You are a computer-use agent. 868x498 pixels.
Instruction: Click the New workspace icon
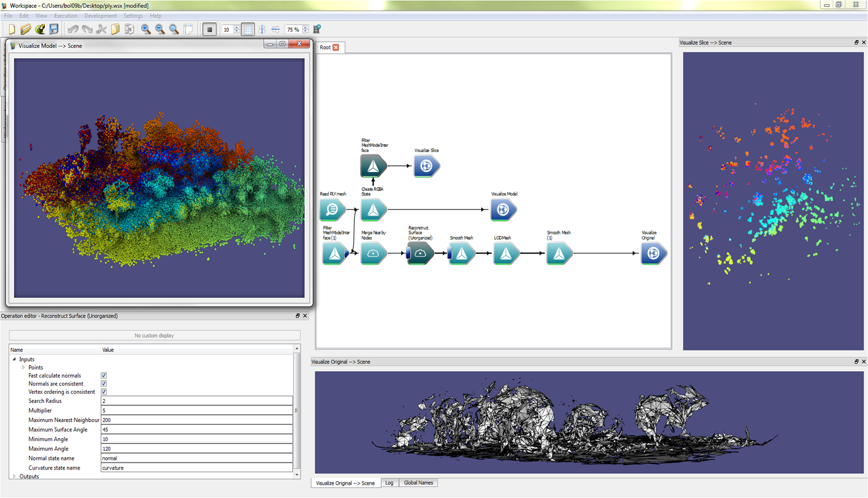(12, 29)
